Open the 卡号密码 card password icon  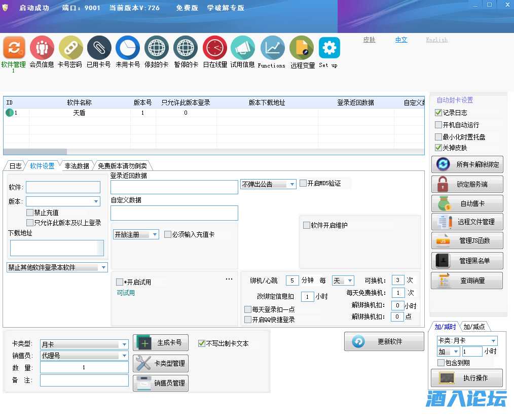click(x=70, y=48)
